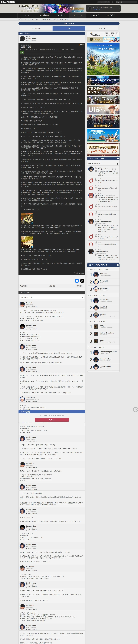Click Blacky Moon's avatar in the character box
138x644 pixels.
(x=22, y=39)
